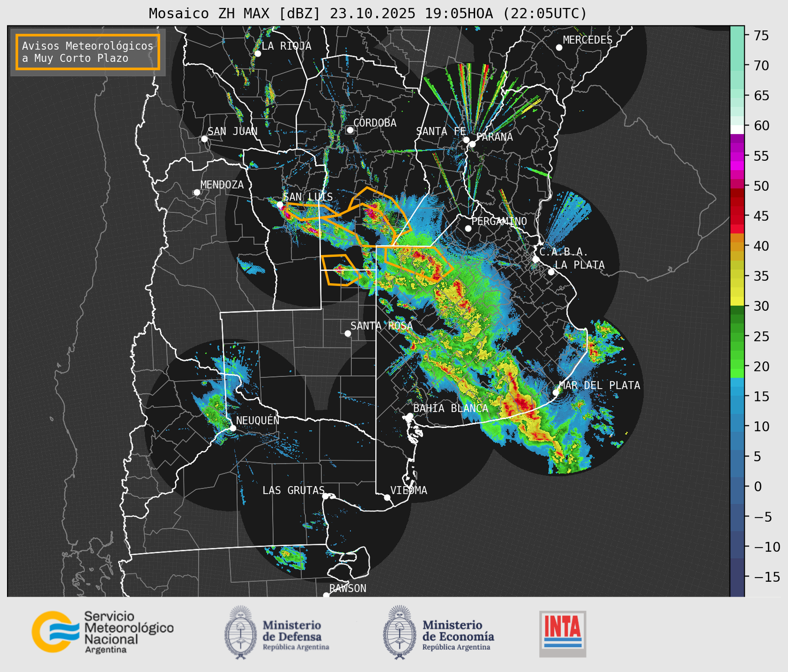Click the Ministerio de Defensa emblem

click(241, 632)
